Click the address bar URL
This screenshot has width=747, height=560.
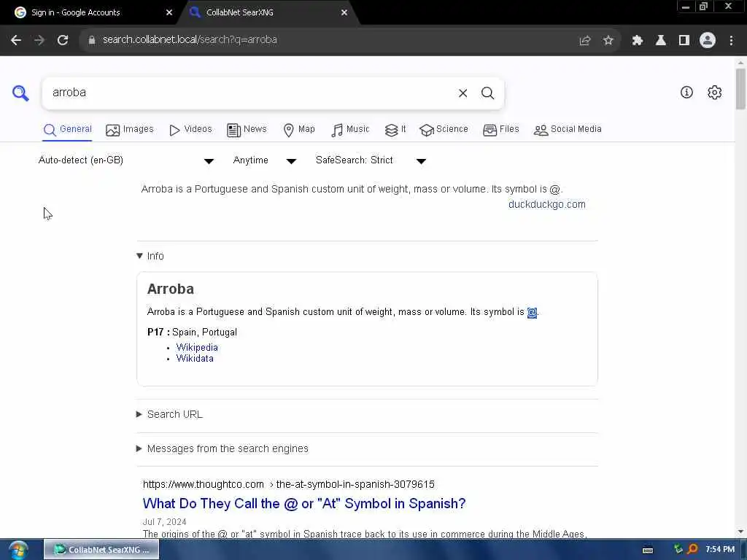pyautogui.click(x=190, y=40)
